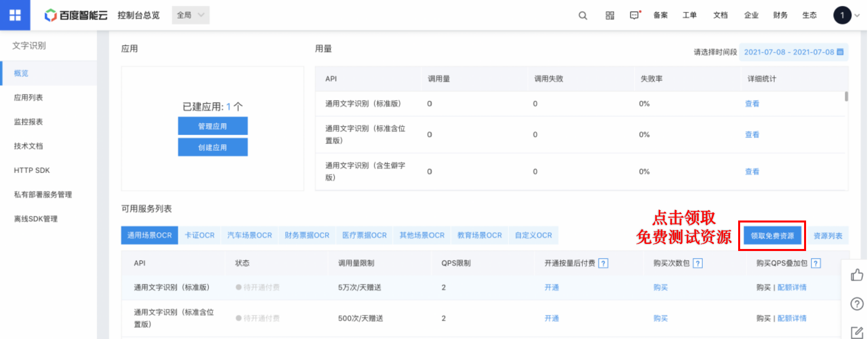View stats for 通用文字识别（含生僻字版）
Screen dimensions: 868x339
[752, 171]
